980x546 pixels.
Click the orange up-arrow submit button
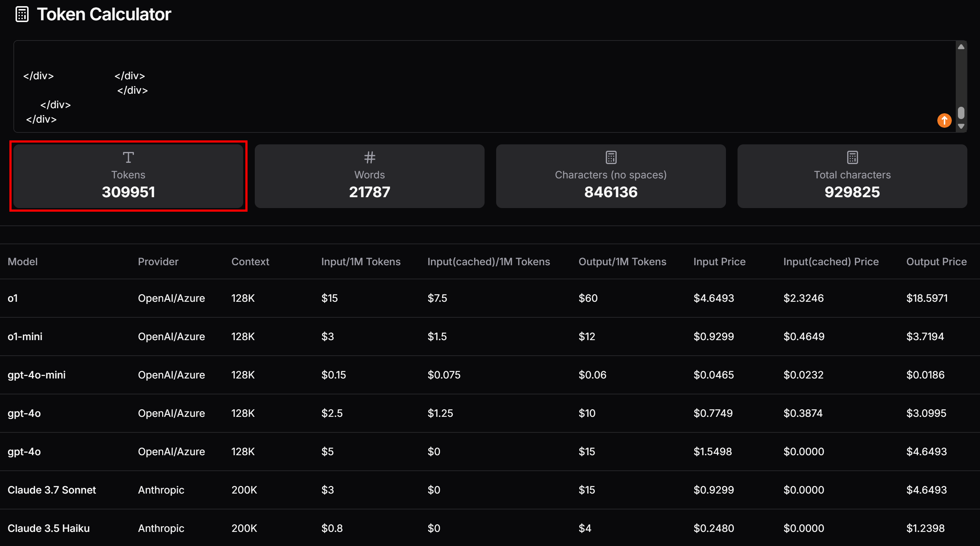(944, 120)
